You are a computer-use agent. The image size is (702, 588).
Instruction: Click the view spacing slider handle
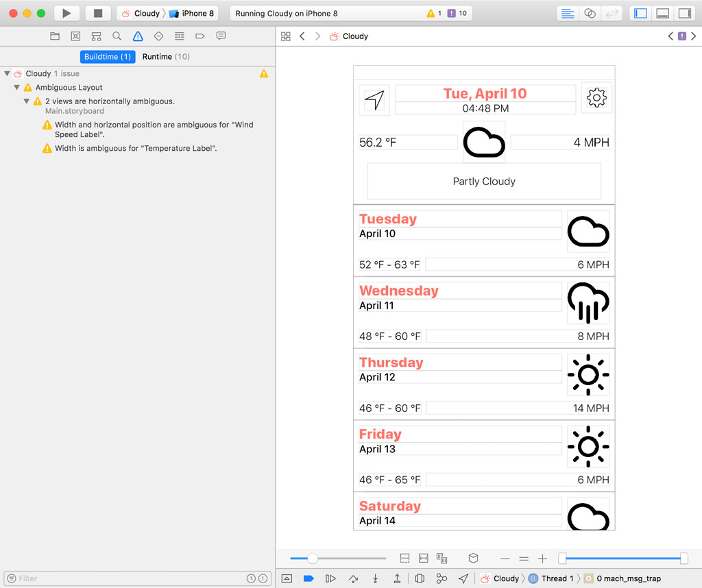(313, 559)
